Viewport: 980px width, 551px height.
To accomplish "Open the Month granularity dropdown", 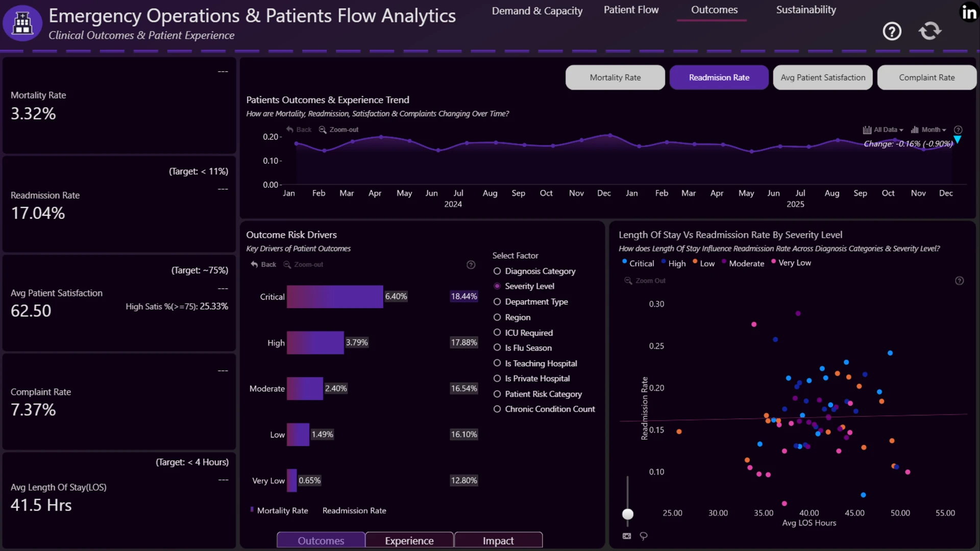I will (x=928, y=130).
